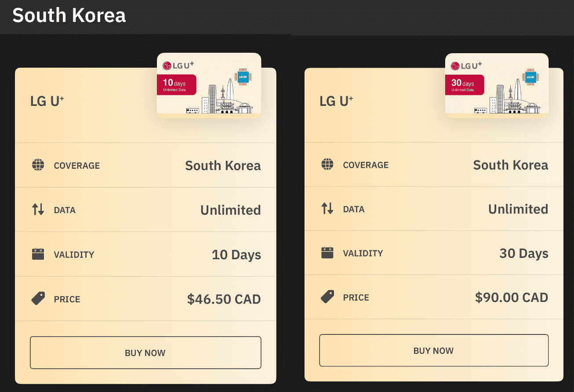
Task: Click the $90.00 CAD price text
Action: (x=512, y=298)
